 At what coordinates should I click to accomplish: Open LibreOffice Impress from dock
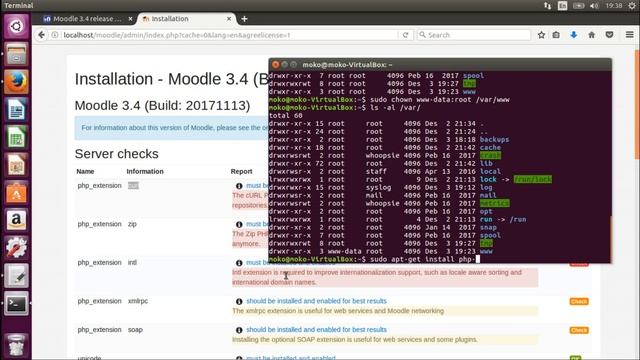16,165
